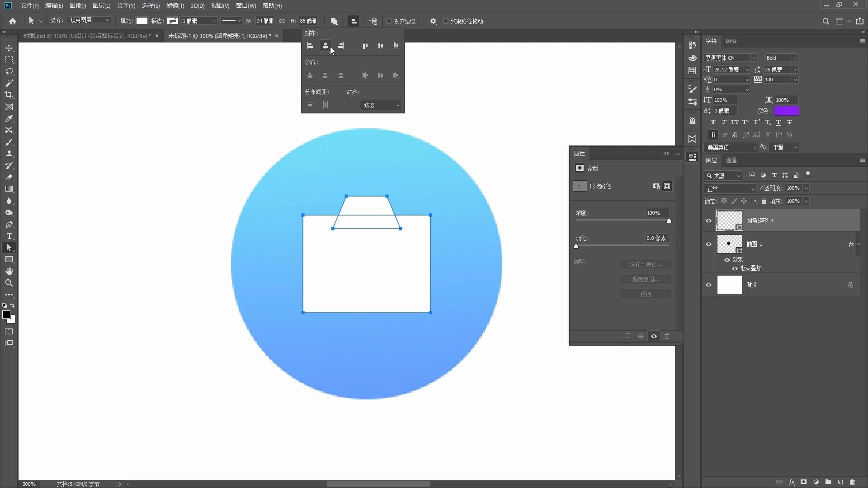This screenshot has width=868, height=488.
Task: Select the Move tool
Action: point(9,48)
